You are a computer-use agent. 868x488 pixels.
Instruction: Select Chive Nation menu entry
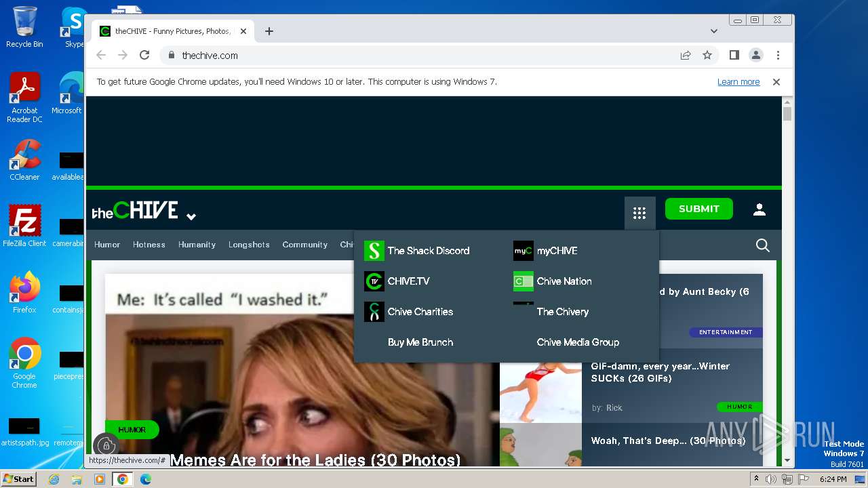point(564,281)
